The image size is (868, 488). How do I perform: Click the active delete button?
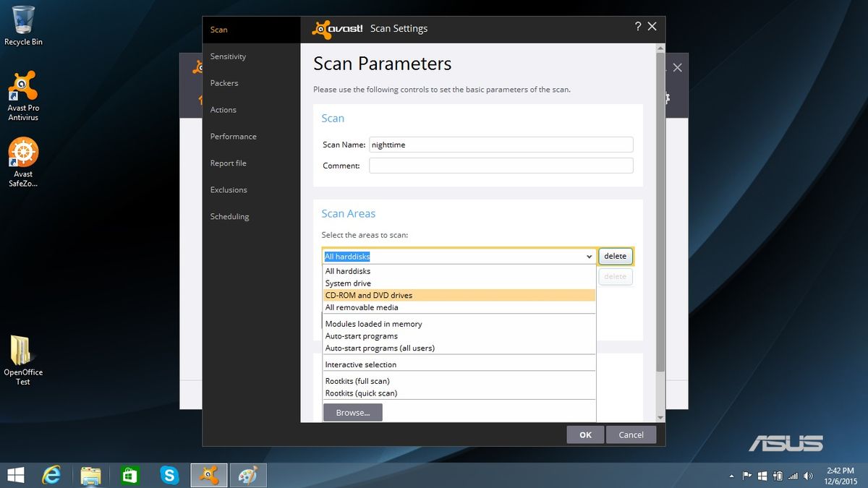pyautogui.click(x=616, y=256)
